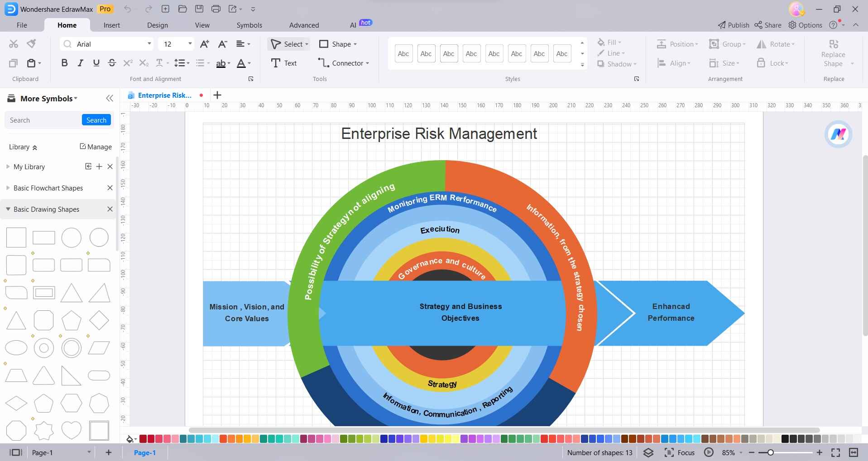Expand the My Library section
The image size is (868, 461).
[8, 166]
